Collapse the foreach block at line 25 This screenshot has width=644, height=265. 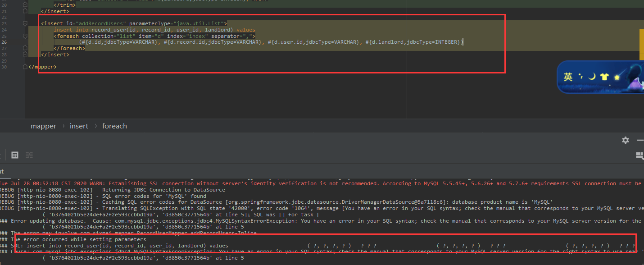[25, 36]
